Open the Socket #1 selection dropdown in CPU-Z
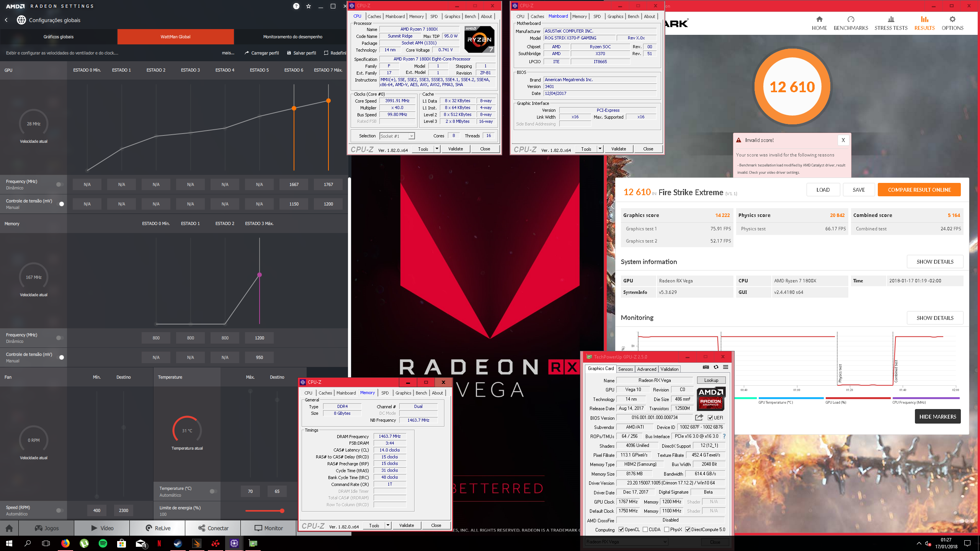Viewport: 980px width, 551px height. [397, 136]
